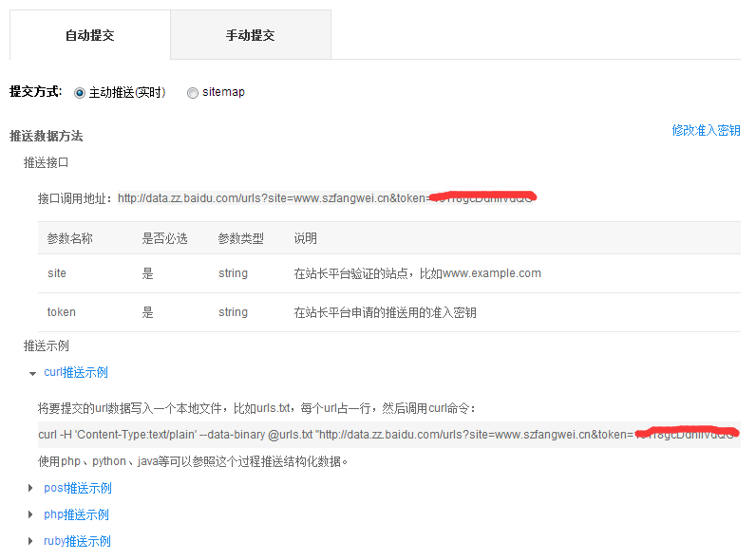Click the curl command code line
This screenshot has height=560, width=756.
pos(334,435)
